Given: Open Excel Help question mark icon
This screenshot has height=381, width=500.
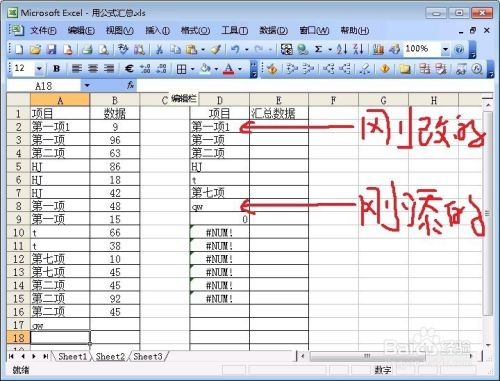Looking at the screenshot, I should pos(459,50).
